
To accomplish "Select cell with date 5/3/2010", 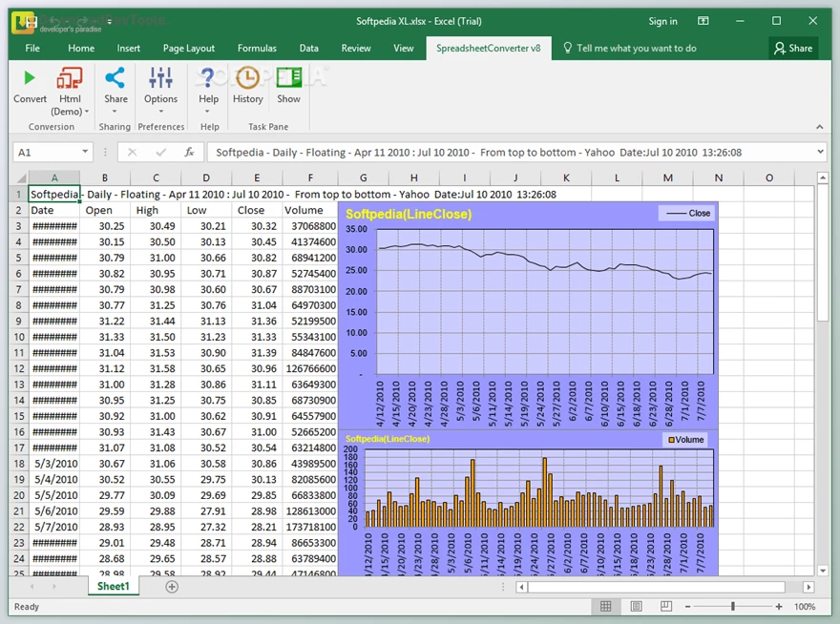I will pyautogui.click(x=54, y=464).
